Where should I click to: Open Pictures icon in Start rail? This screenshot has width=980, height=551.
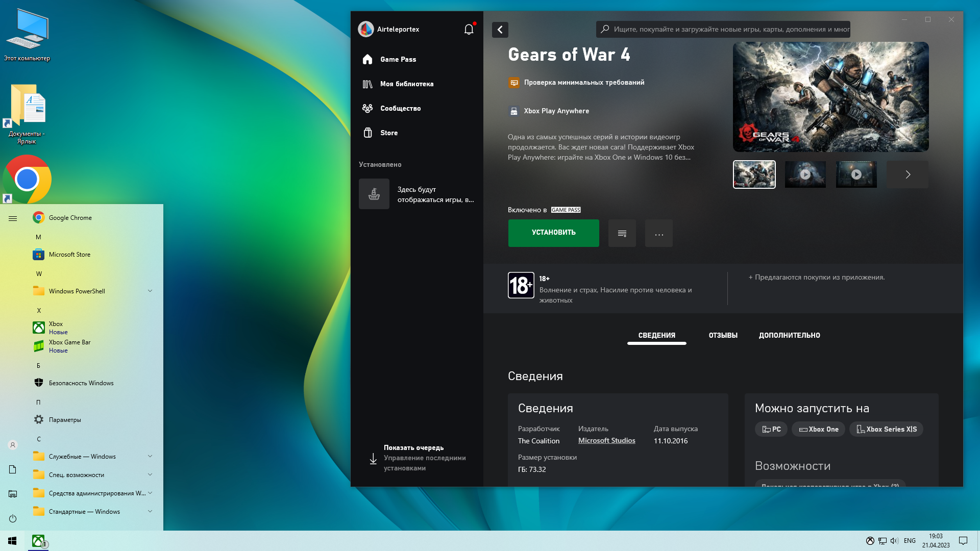click(13, 494)
